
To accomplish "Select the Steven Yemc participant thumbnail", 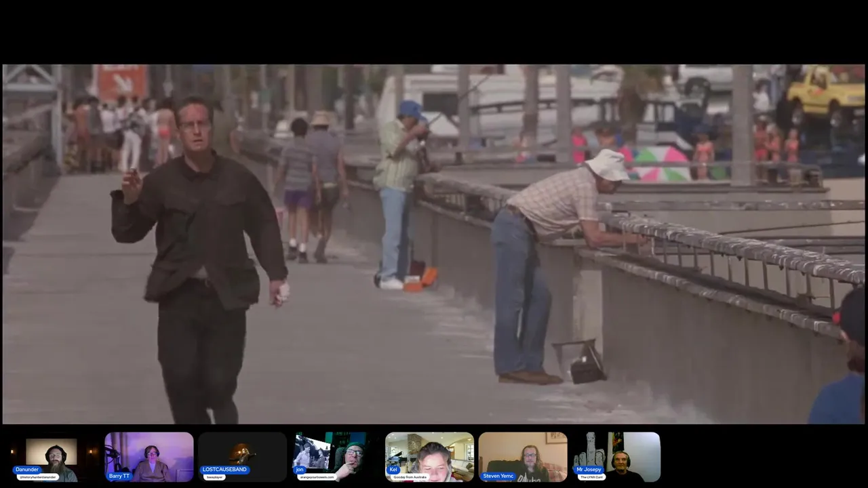I will click(x=523, y=457).
